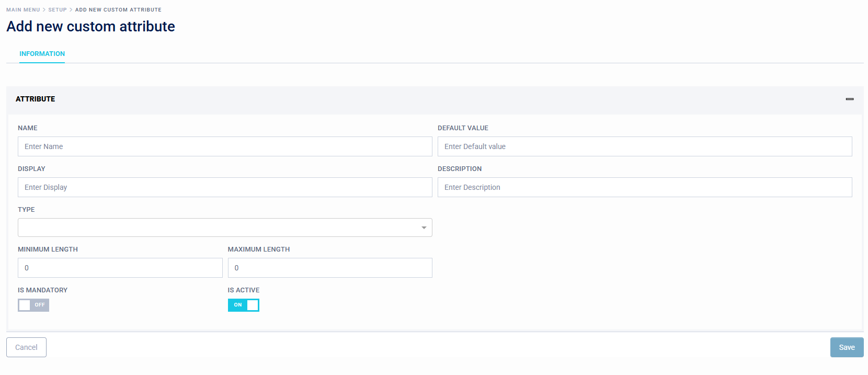
Task: Select the Enter Display input box
Action: pyautogui.click(x=225, y=187)
